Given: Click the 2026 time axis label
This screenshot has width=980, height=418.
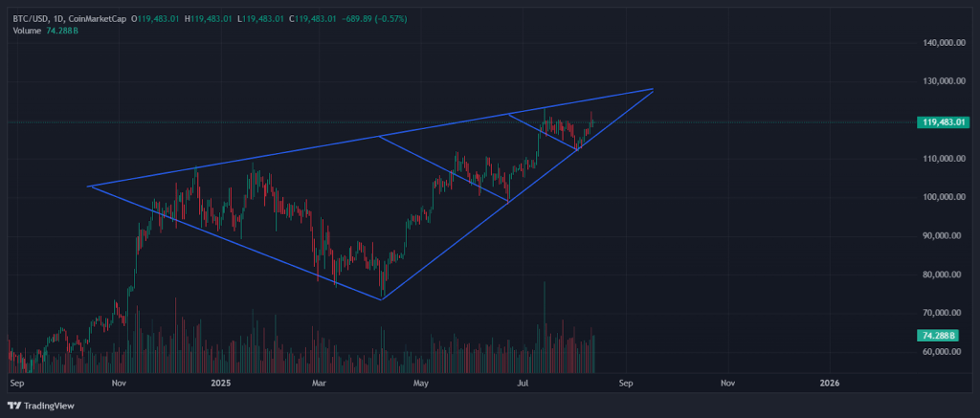Looking at the screenshot, I should [x=830, y=382].
